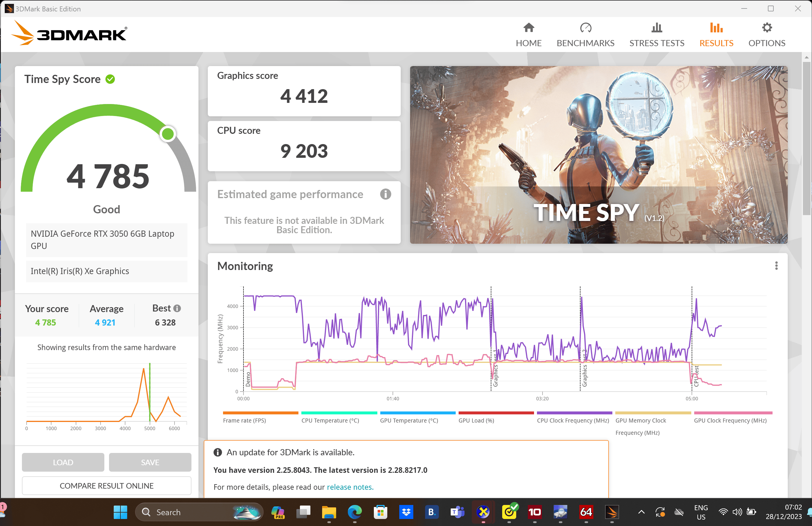The image size is (812, 526).
Task: Click the info icon next to Best
Action: point(177,308)
